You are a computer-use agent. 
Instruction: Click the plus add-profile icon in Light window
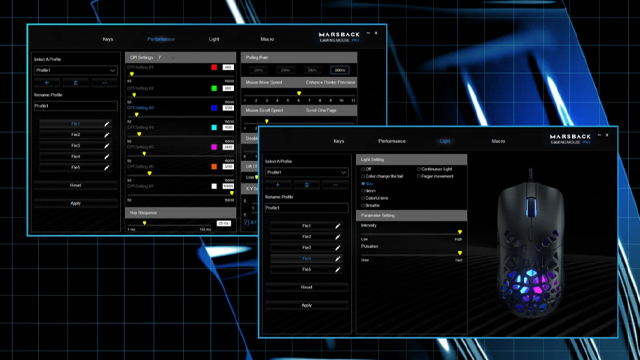(x=278, y=185)
